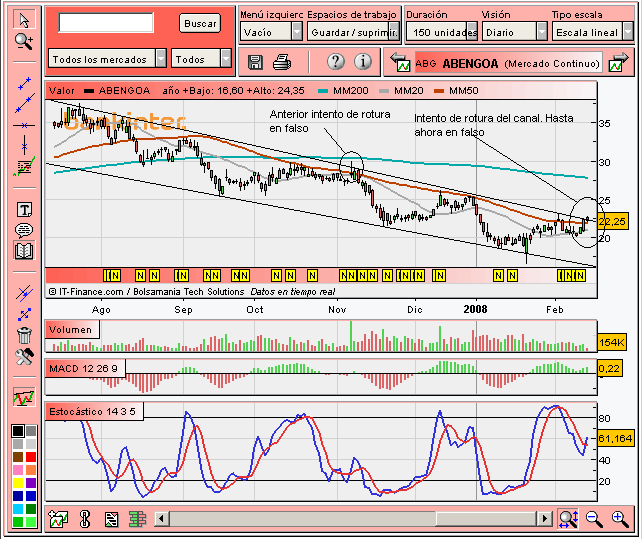
Task: Open the Vacío menu dropdown
Action: pos(271,32)
